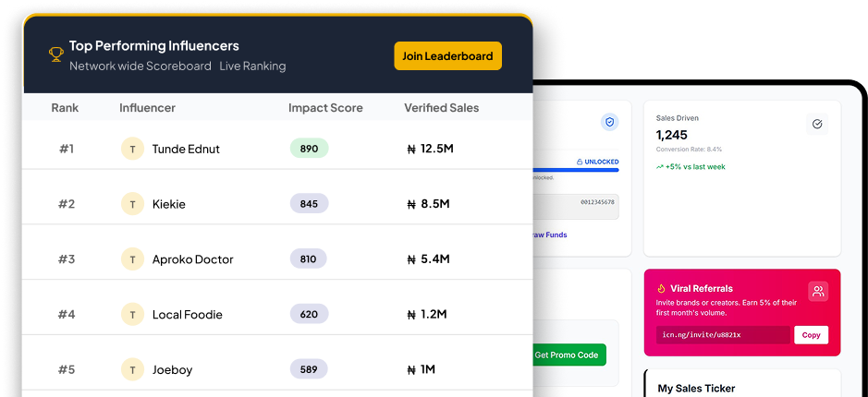Click Kiekie's avatar icon
Image resolution: width=868 pixels, height=397 pixels.
132,204
